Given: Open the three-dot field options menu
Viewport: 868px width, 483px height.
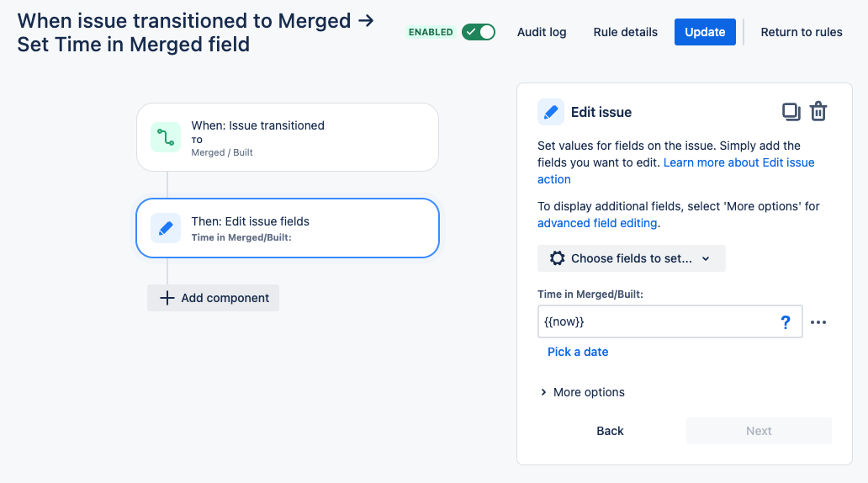Looking at the screenshot, I should [818, 322].
